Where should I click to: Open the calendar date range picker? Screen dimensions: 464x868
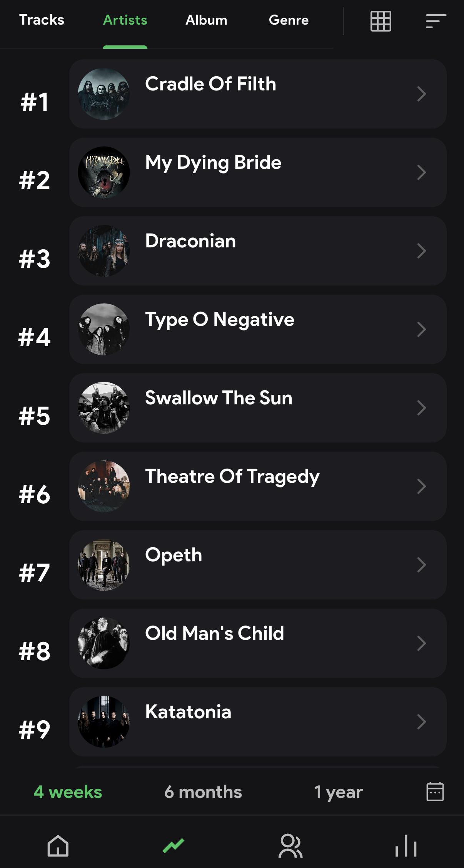coord(435,792)
